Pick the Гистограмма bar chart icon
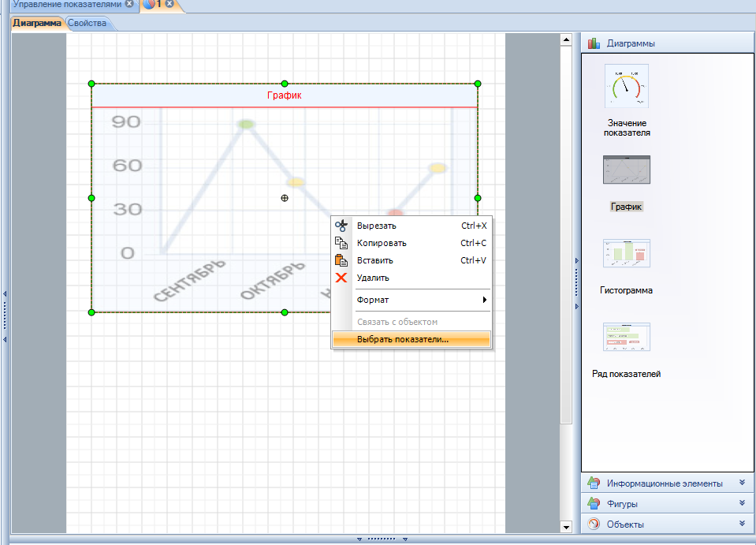 tap(627, 254)
